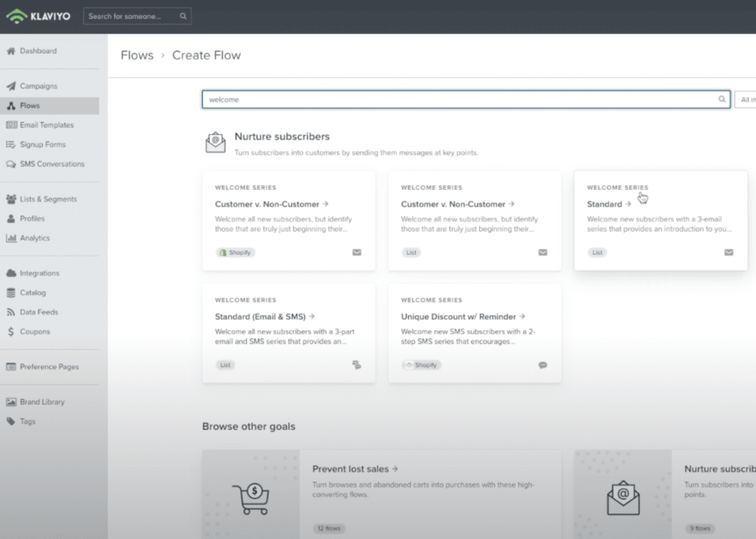Click the shopping cart Prevent lost sales thumbnail
756x539 pixels.
(251, 495)
